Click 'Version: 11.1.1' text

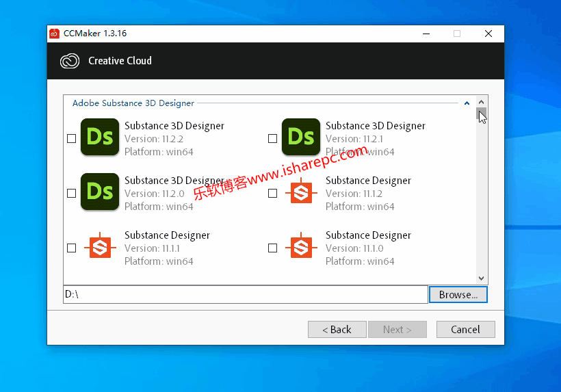point(152,248)
